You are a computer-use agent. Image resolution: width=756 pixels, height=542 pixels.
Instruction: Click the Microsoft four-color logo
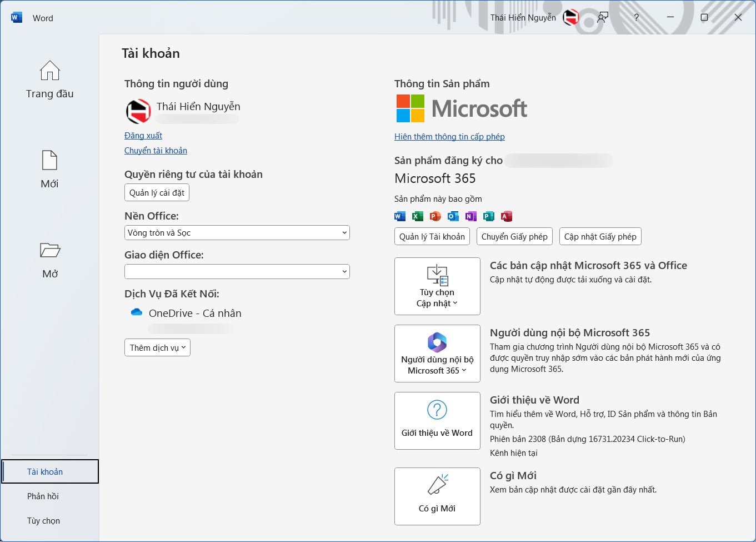[x=410, y=108]
